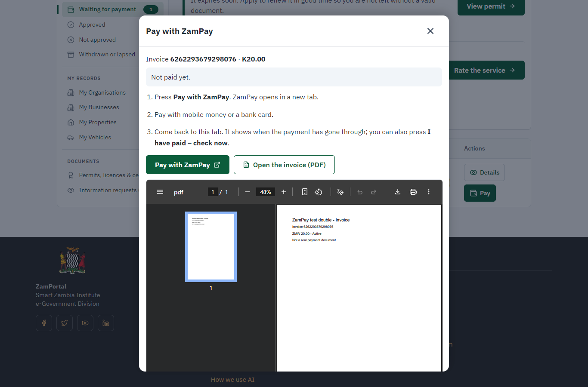Click the fit to page icon
This screenshot has width=588, height=387.
[x=305, y=192]
